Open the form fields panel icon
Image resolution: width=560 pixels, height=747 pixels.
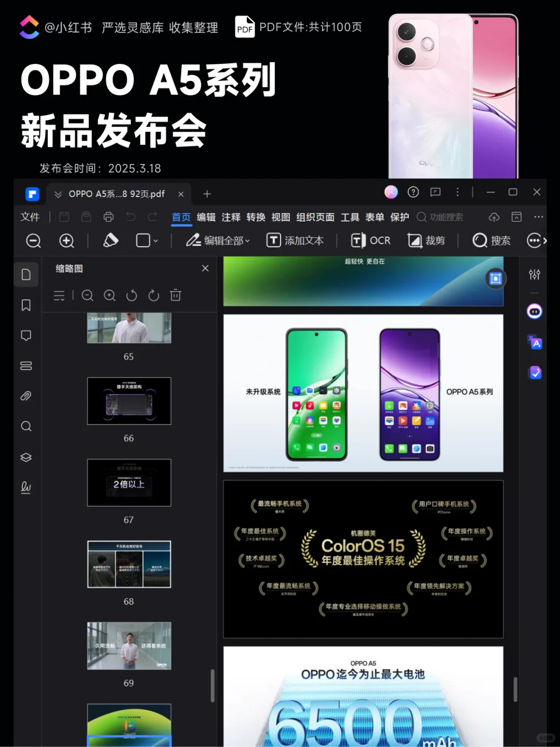point(26,366)
